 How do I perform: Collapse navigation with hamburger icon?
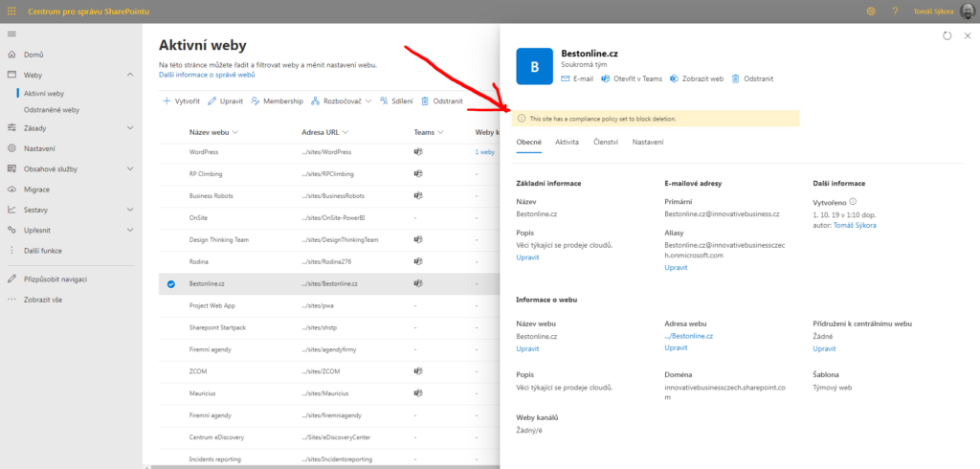click(11, 33)
